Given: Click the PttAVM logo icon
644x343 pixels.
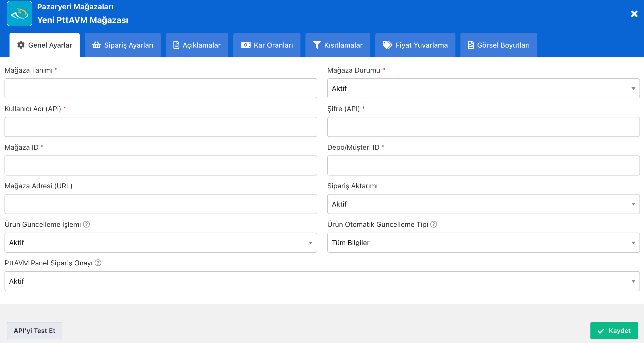Looking at the screenshot, I should [20, 14].
